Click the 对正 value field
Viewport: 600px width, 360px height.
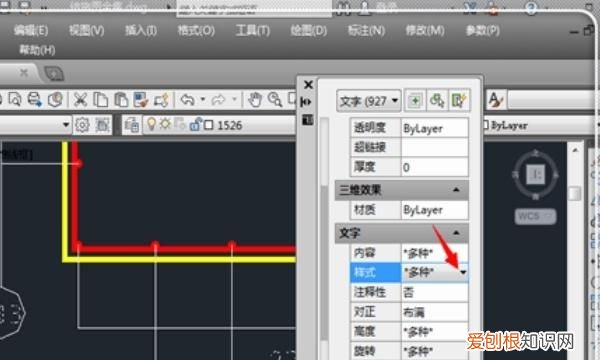tap(434, 312)
